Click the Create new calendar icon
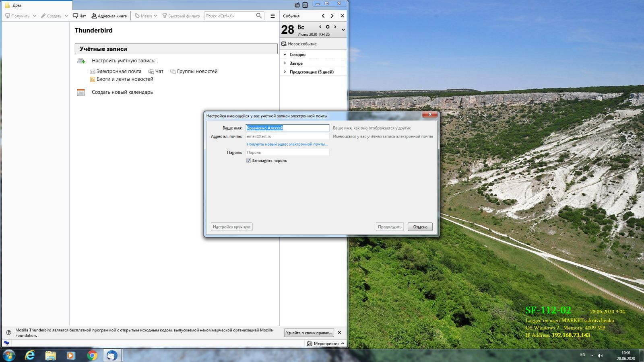 point(81,93)
